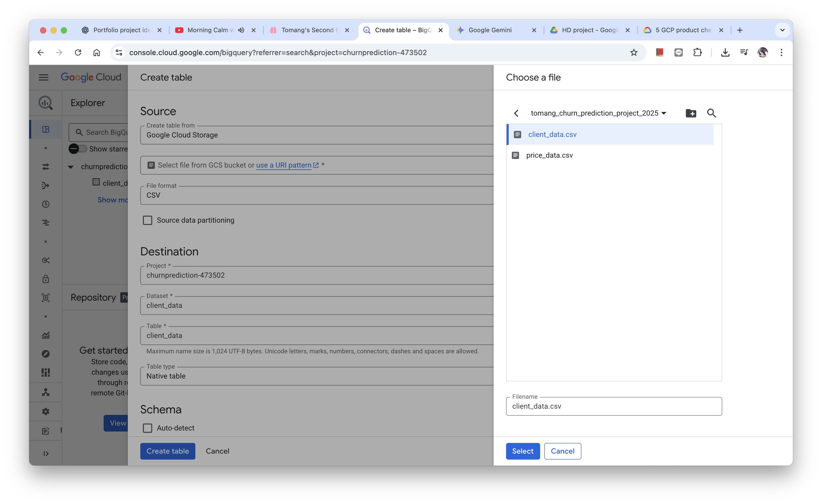Switch to the HD project Google Drive tab
The height and width of the screenshot is (504, 822).
[590, 30]
